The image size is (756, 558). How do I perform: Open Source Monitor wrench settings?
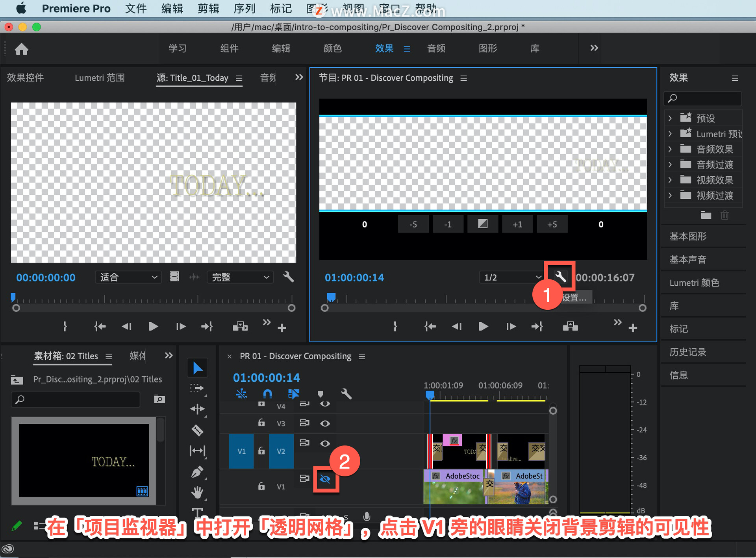point(288,277)
